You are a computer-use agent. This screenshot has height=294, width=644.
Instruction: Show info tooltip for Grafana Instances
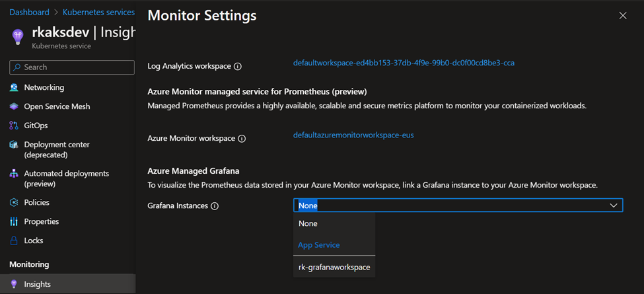pyautogui.click(x=215, y=206)
